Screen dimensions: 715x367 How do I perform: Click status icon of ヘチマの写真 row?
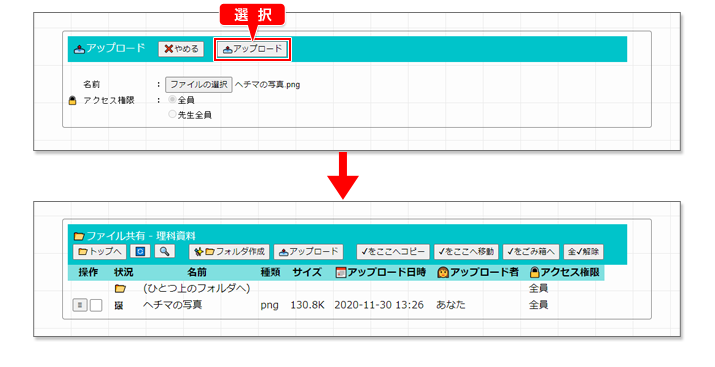pyautogui.click(x=119, y=305)
